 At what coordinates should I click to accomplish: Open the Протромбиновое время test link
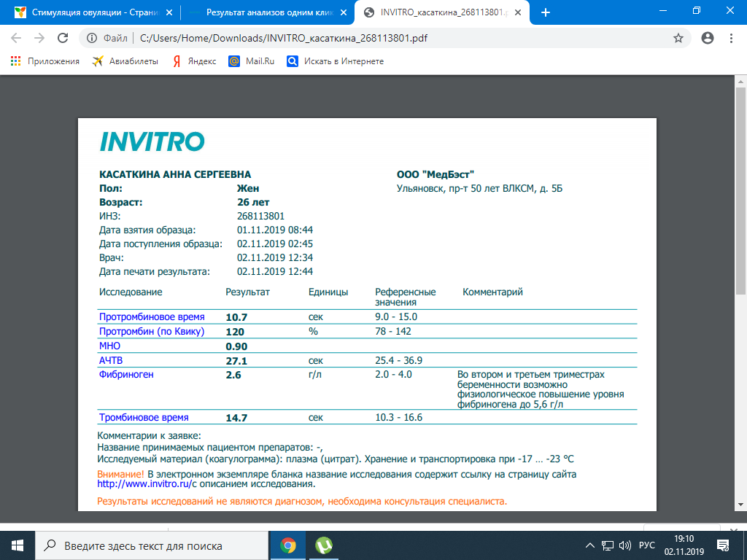coord(152,316)
